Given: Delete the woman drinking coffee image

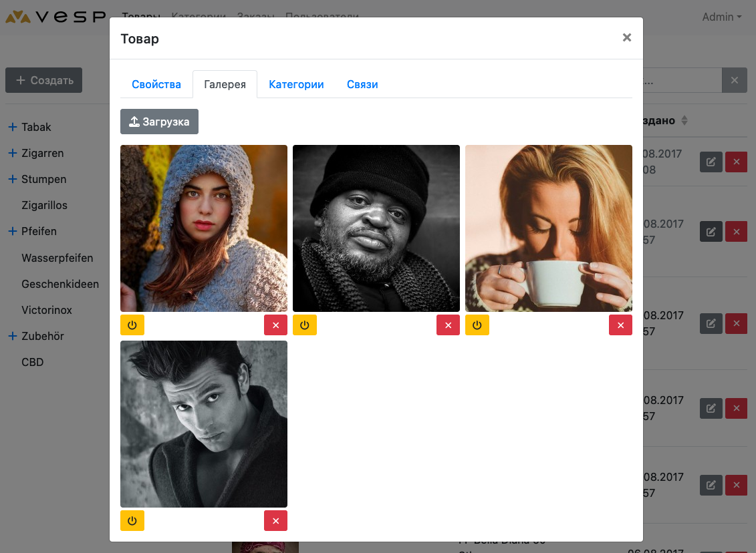Looking at the screenshot, I should [x=620, y=325].
